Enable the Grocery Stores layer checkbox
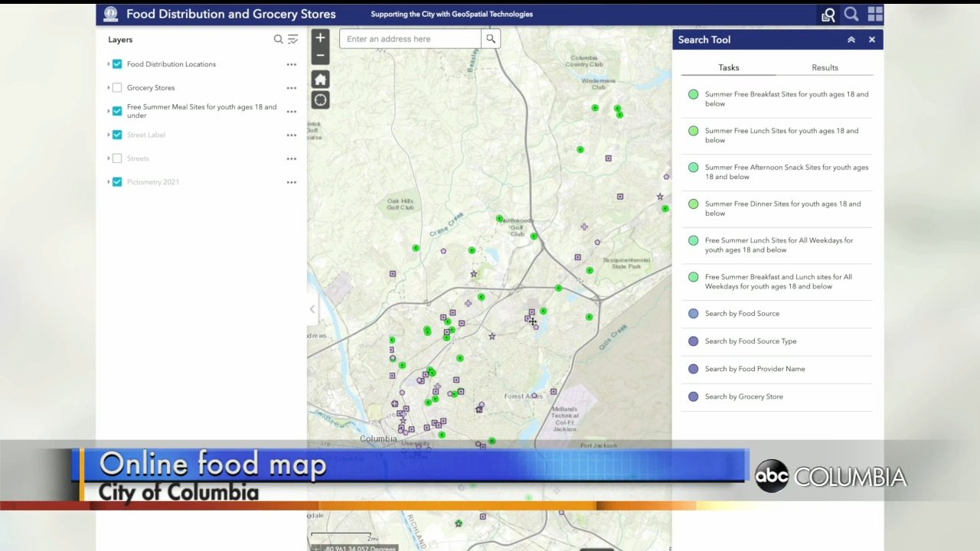 pyautogui.click(x=117, y=88)
